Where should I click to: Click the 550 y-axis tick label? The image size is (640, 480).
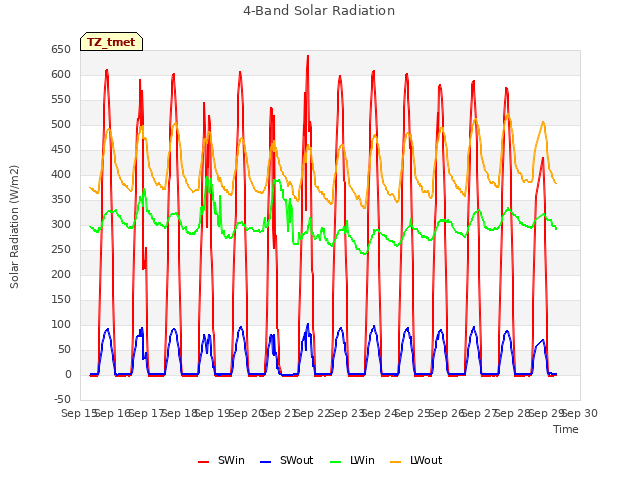pyautogui.click(x=61, y=100)
